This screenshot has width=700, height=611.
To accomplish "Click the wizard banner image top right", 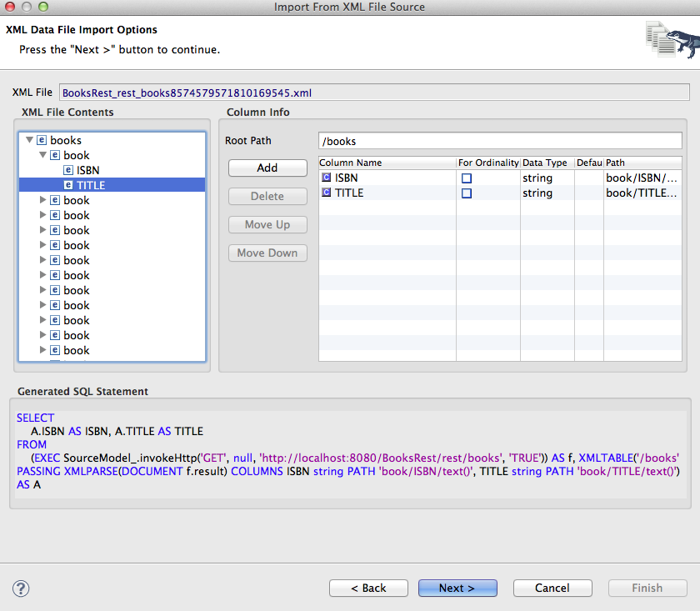I will pyautogui.click(x=672, y=40).
